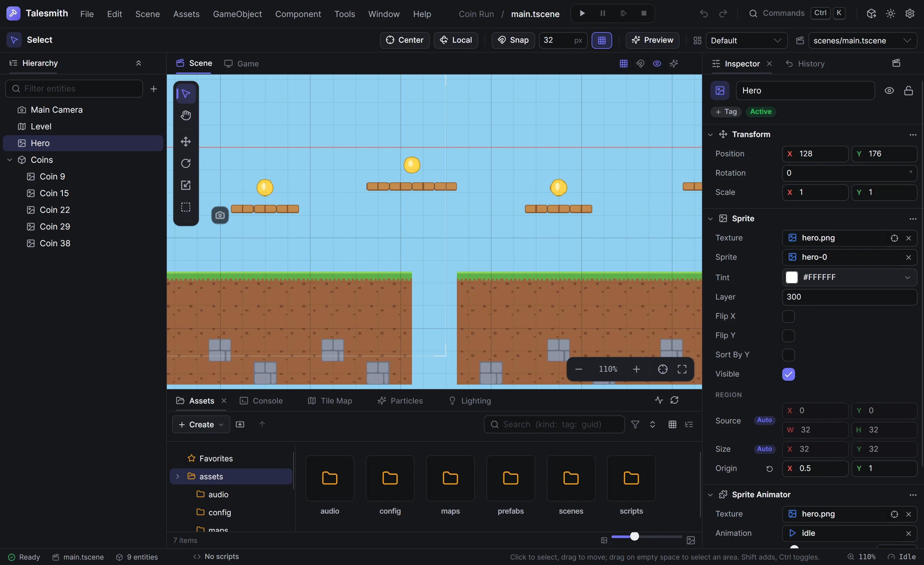Click the stop button in the top bar
This screenshot has width=924, height=565.
[x=644, y=13]
